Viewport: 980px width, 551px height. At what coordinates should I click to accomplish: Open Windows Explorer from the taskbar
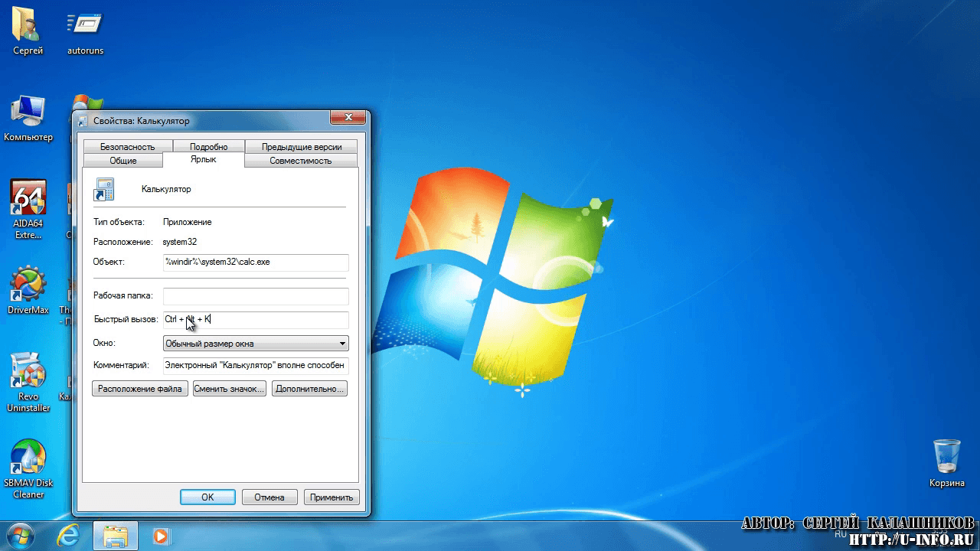115,536
